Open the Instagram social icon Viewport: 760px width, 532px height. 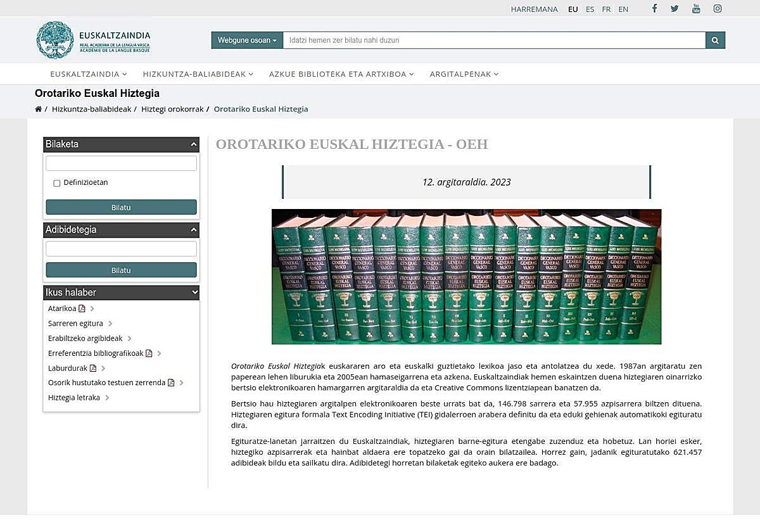(718, 9)
